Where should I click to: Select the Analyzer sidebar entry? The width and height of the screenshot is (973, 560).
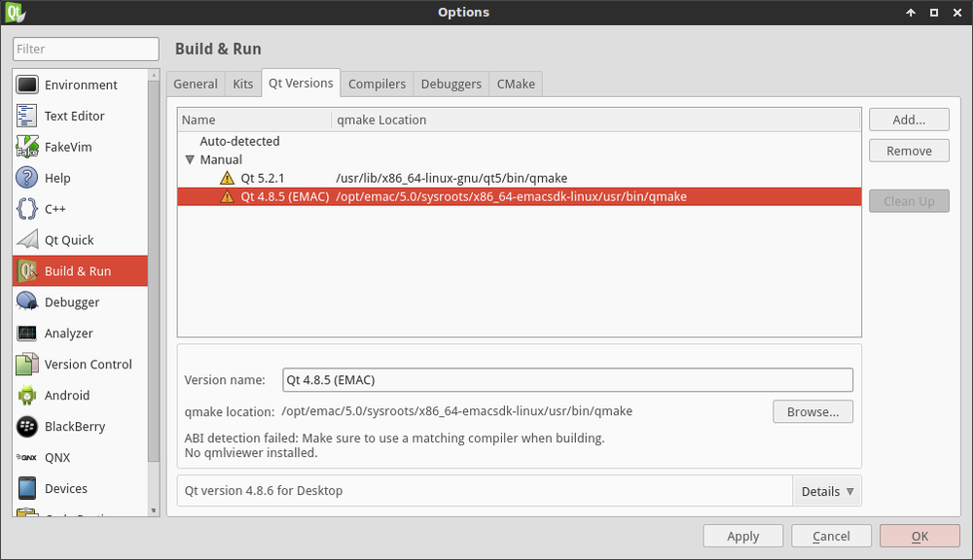[x=70, y=332]
